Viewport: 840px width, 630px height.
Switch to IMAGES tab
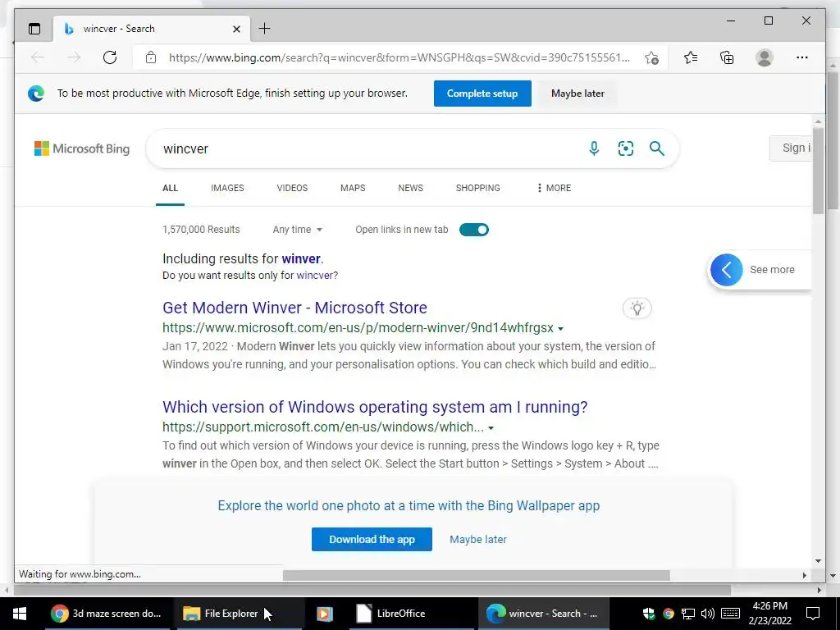click(x=227, y=188)
